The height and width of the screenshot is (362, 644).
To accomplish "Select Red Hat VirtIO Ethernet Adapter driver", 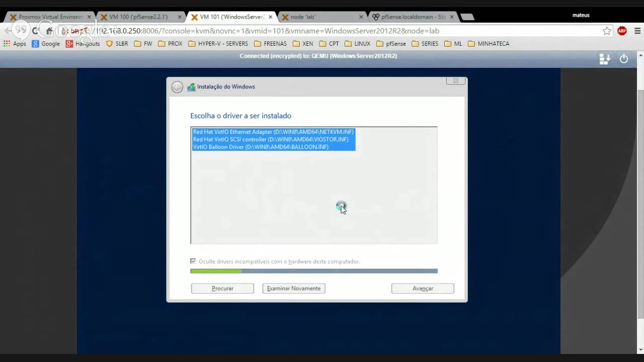I will (273, 132).
